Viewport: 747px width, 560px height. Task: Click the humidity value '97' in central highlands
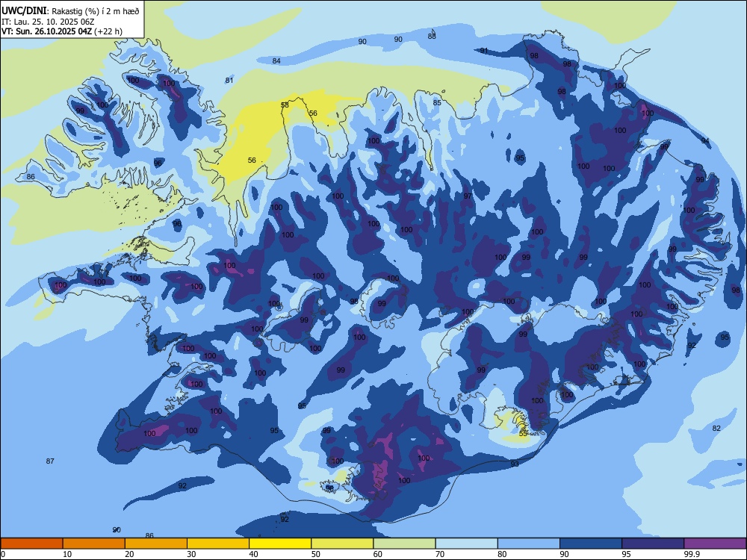[x=468, y=196]
